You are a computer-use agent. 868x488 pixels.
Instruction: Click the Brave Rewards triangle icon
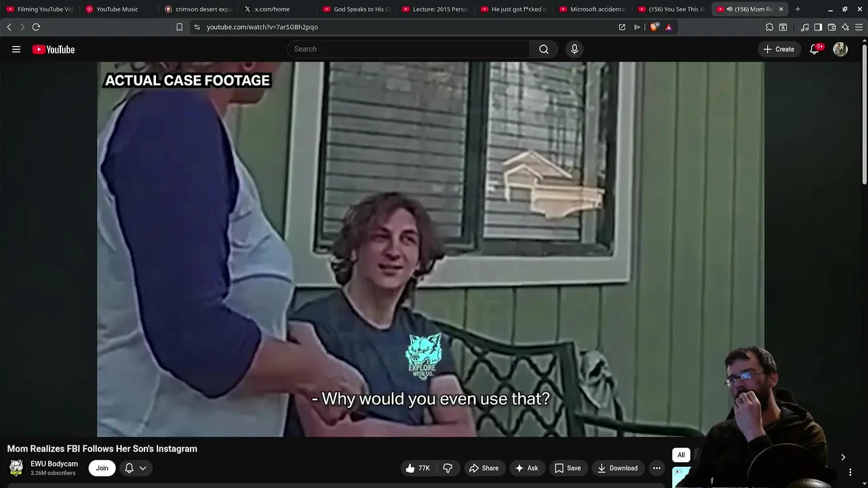point(669,27)
